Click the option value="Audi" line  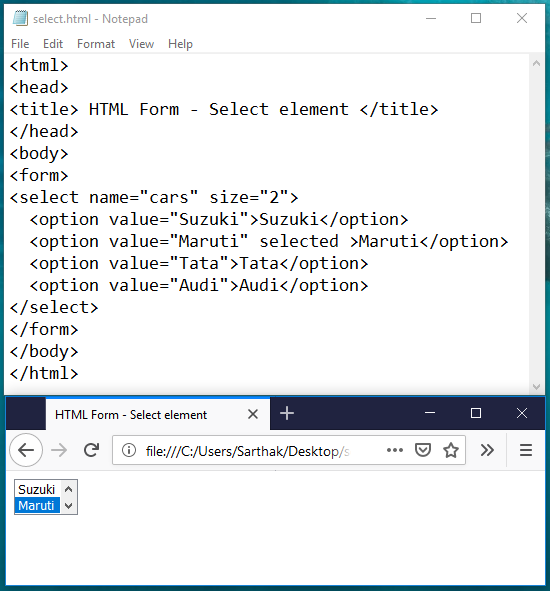coord(199,285)
